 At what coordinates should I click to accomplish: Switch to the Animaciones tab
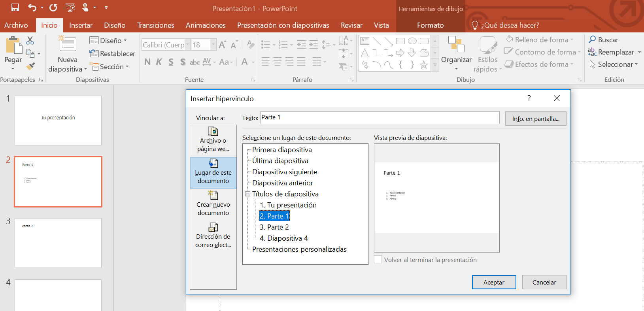206,25
